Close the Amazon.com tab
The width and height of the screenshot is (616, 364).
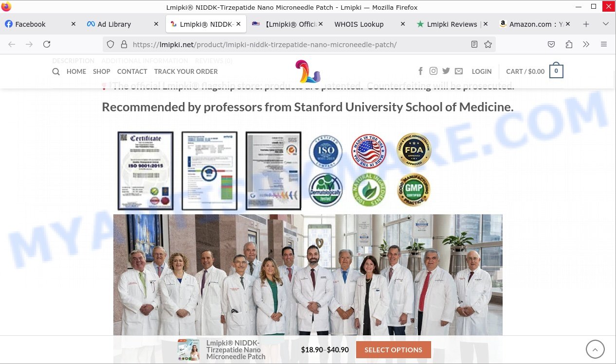pyautogui.click(x=568, y=24)
